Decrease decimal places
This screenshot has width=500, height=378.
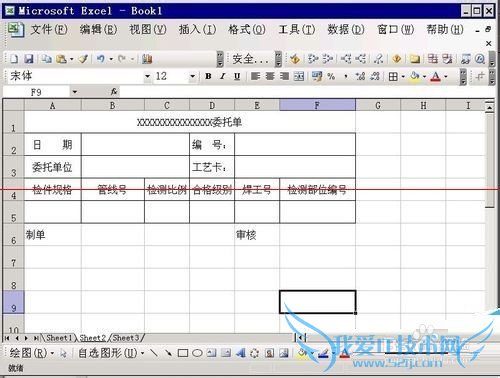375,76
